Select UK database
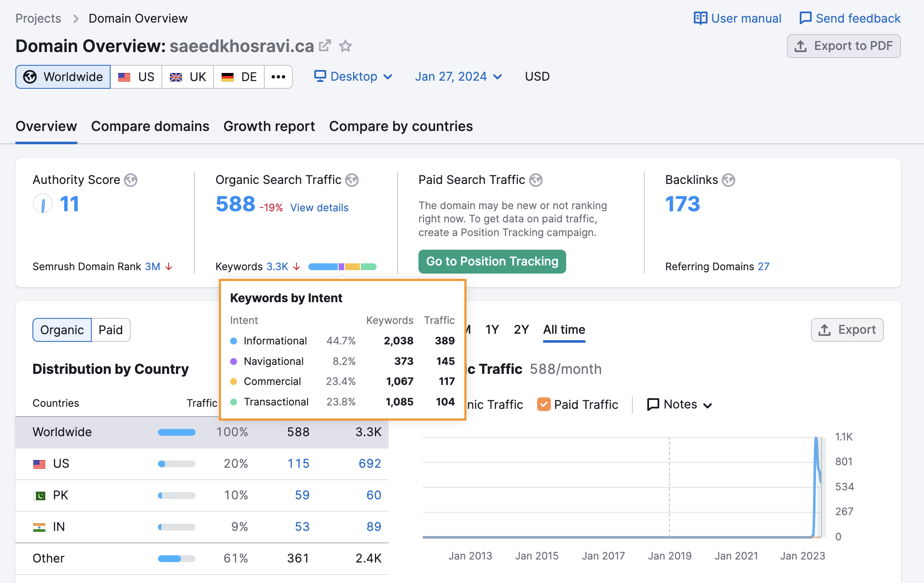924x583 pixels. 188,77
